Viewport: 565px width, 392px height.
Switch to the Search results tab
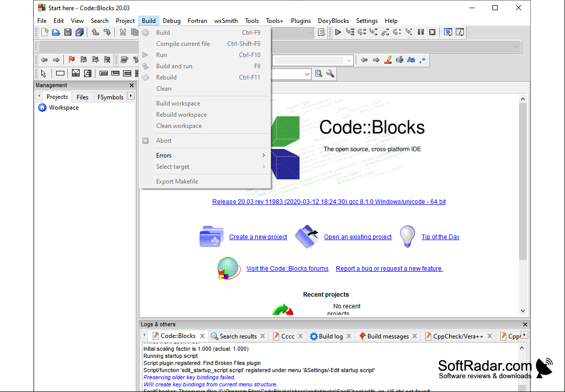click(x=238, y=336)
